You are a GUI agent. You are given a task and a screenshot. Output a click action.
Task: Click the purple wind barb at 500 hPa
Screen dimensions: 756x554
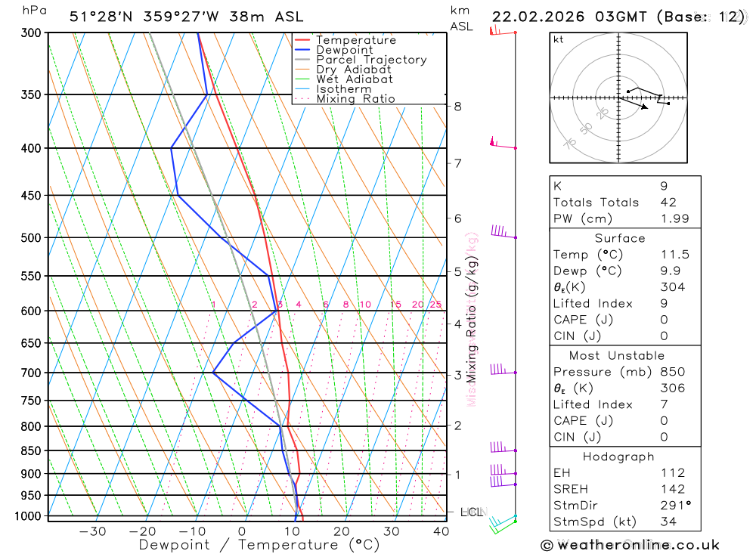503,232
